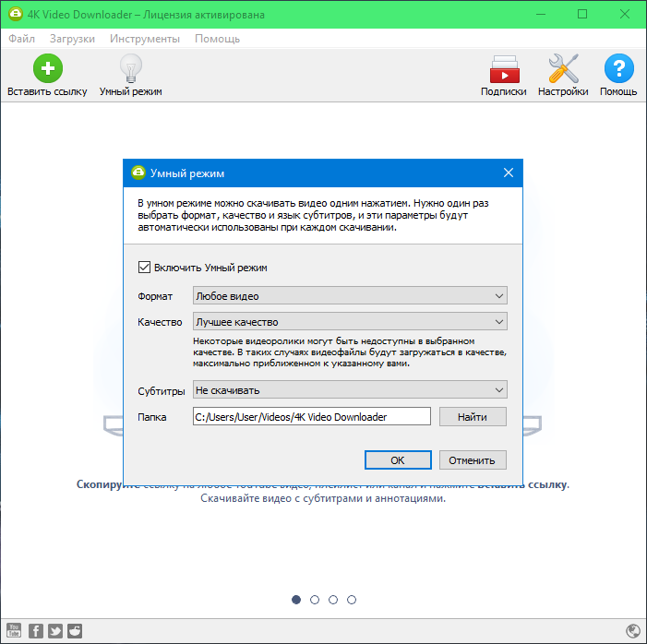Click the green Paste Link plus icon
The height and width of the screenshot is (644, 647).
pos(48,68)
